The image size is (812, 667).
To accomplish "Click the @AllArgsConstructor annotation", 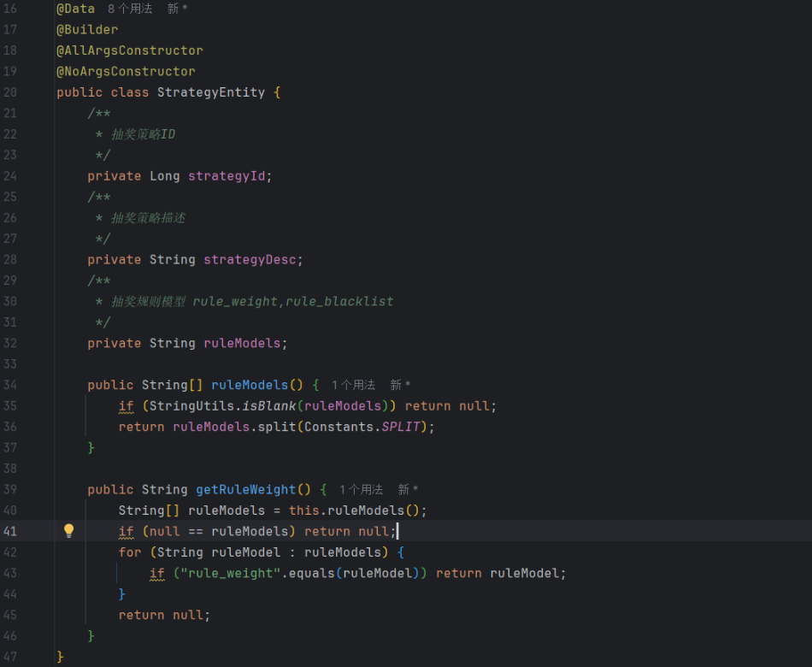I will (x=130, y=50).
